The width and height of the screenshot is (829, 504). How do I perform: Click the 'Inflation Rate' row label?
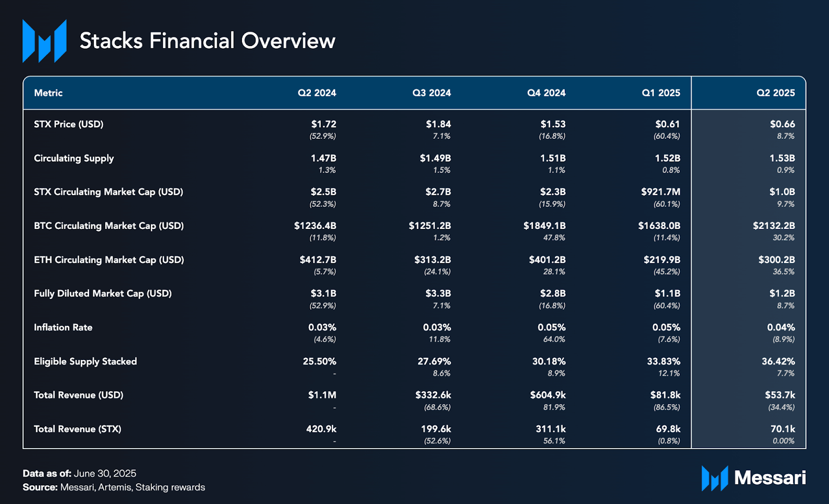click(x=63, y=327)
